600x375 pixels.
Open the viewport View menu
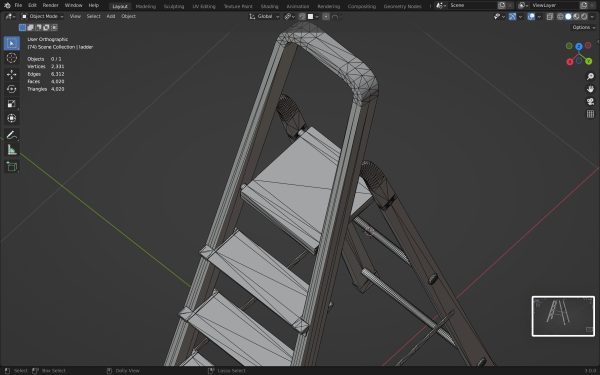pos(75,16)
